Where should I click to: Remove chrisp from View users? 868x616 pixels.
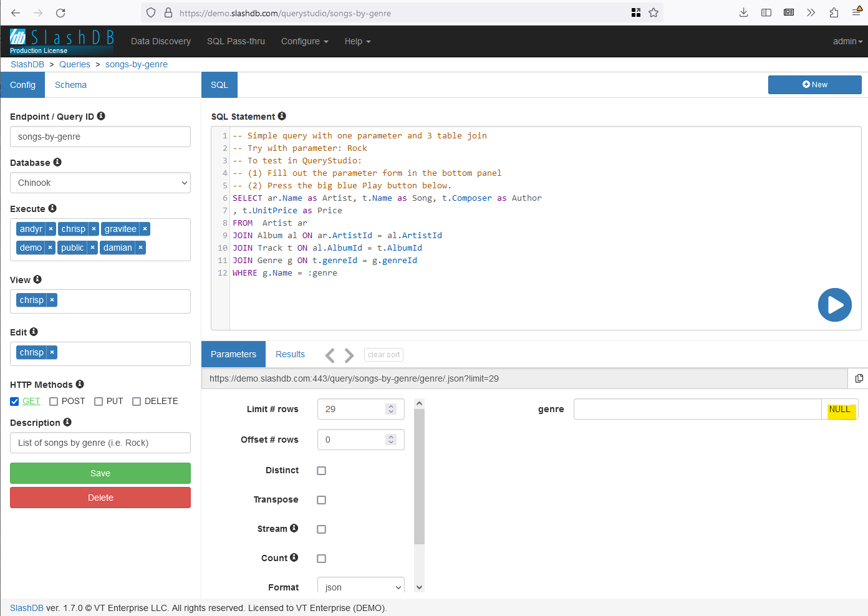click(x=52, y=300)
